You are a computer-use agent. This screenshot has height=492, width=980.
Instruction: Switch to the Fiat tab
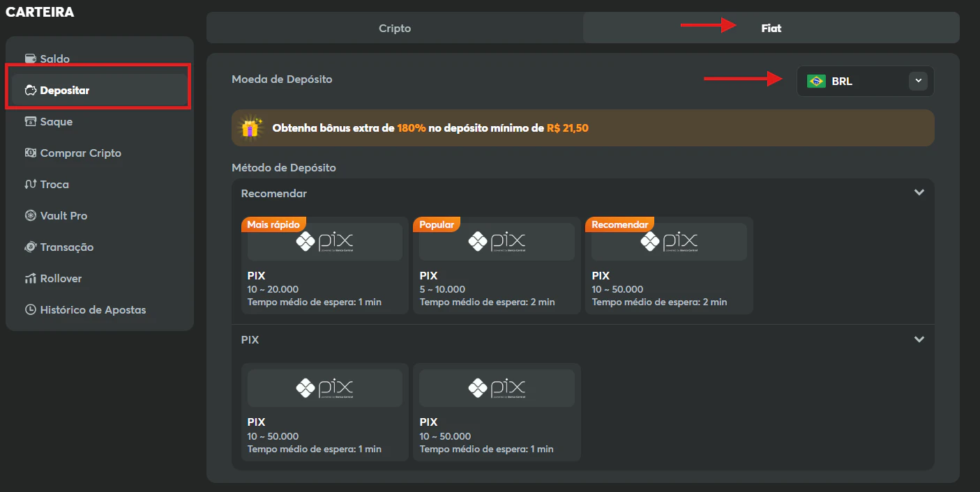coord(771,28)
